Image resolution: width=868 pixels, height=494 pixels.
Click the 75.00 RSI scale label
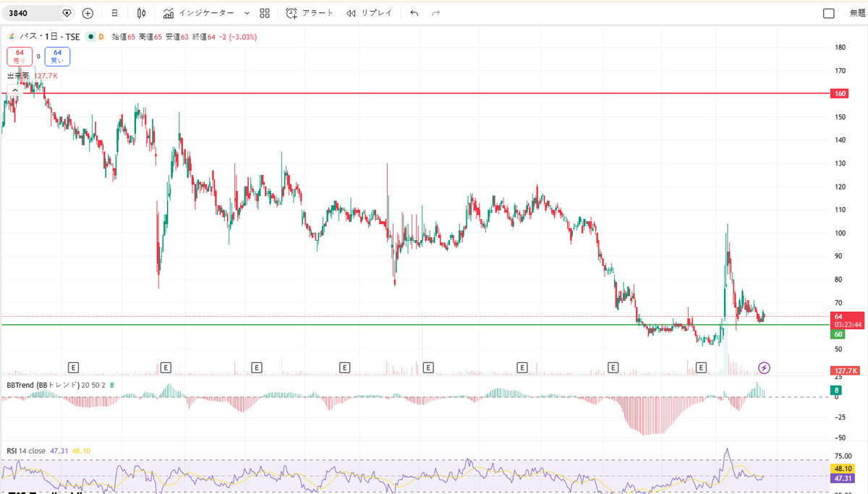842,456
